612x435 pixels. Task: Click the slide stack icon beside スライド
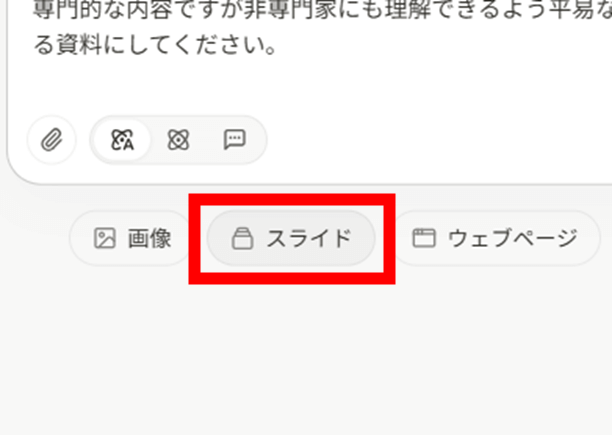click(x=243, y=238)
